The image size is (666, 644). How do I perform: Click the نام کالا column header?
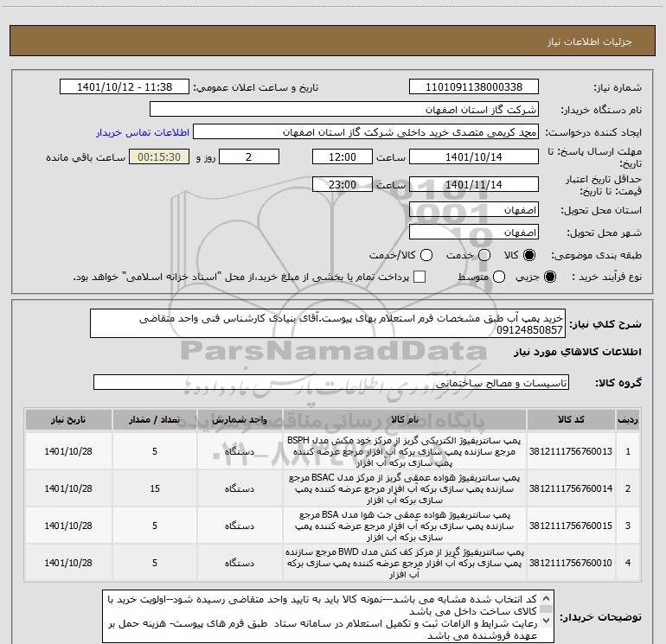[x=405, y=420]
